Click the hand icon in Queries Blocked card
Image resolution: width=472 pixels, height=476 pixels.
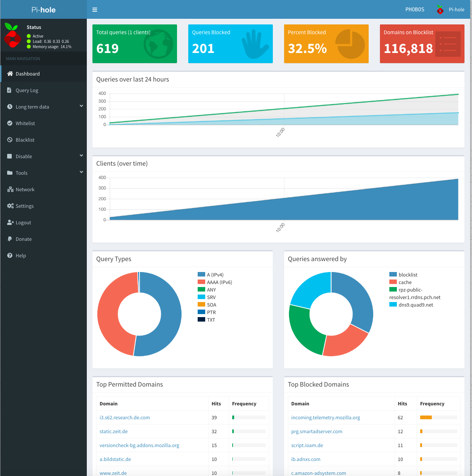point(255,44)
